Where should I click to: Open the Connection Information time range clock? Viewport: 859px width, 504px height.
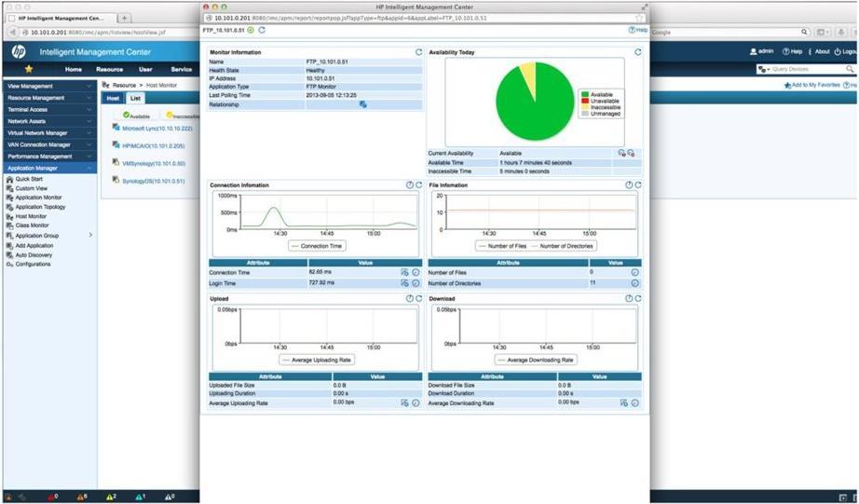coord(409,184)
